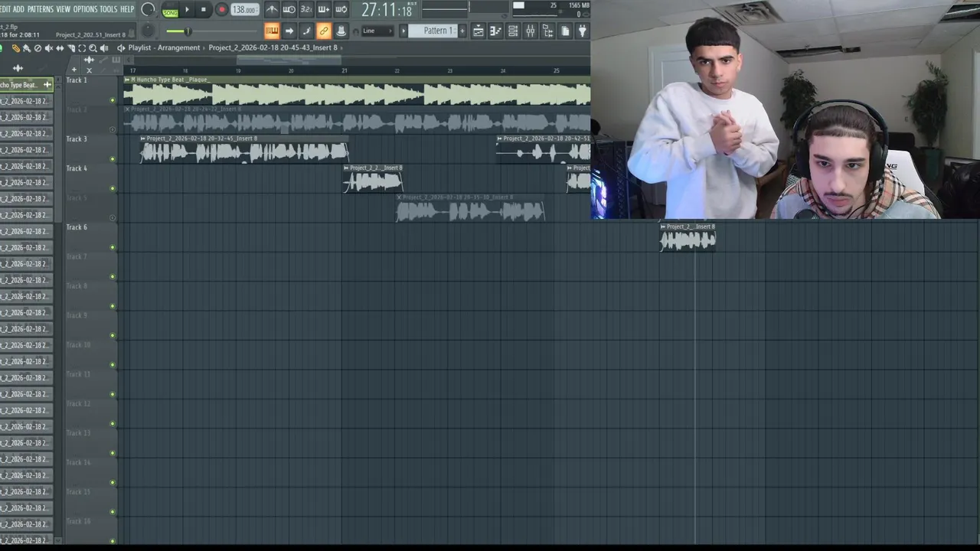The image size is (980, 551).
Task: Open the browser view icon
Action: coord(547,31)
